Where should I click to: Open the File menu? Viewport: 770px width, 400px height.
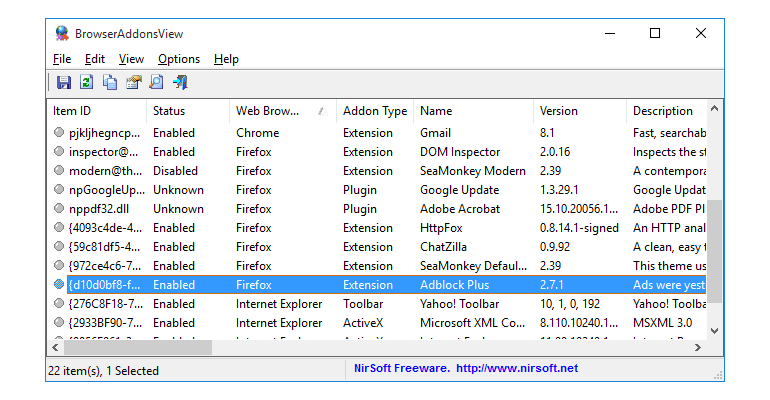click(x=62, y=59)
